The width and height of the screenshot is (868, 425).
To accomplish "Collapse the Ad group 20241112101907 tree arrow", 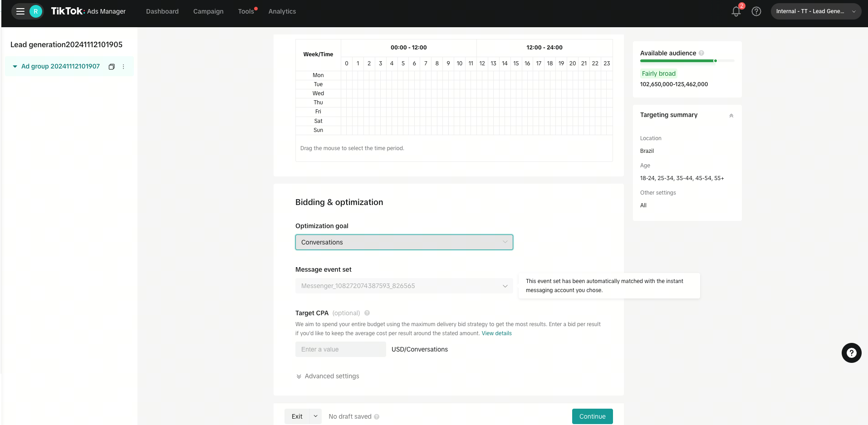I will tap(15, 66).
